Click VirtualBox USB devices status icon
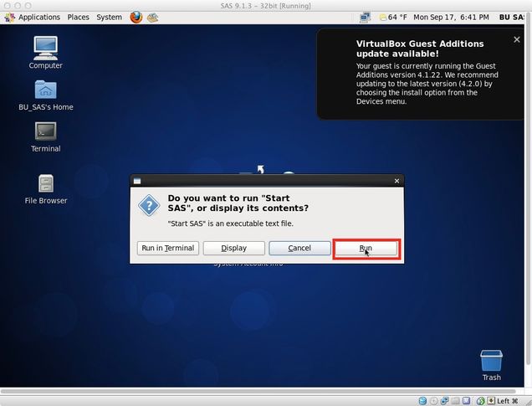Viewport: 532px width, 406px height. point(466,401)
